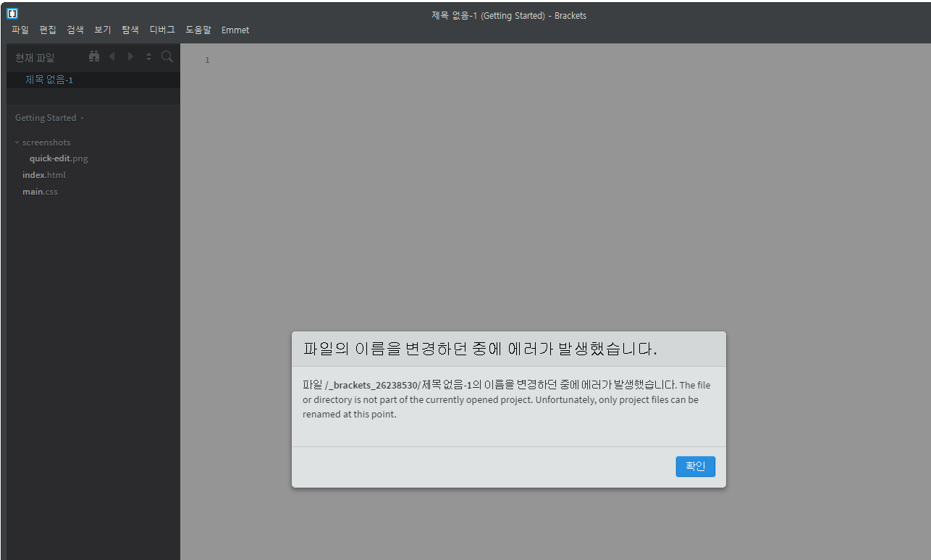Open the Getting Started project switcher dropdown
The image size is (931, 560).
coord(49,117)
